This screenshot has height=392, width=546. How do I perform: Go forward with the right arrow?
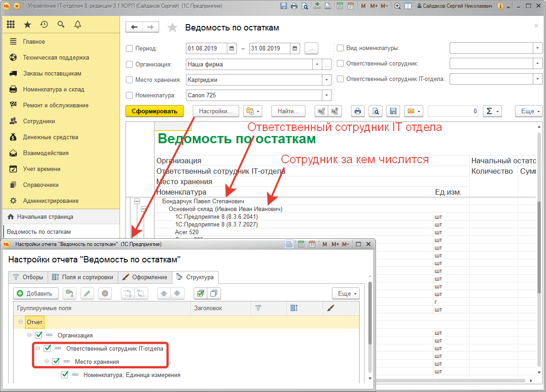(150, 27)
